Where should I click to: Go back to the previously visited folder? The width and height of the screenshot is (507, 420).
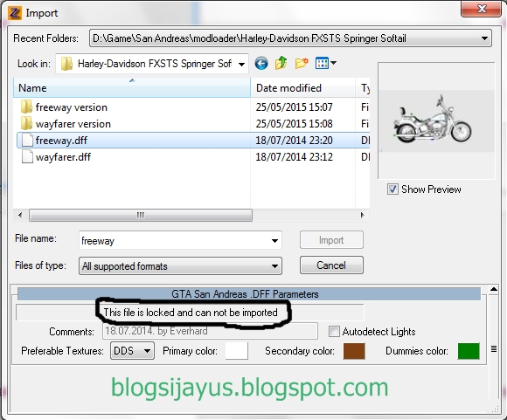[x=261, y=63]
